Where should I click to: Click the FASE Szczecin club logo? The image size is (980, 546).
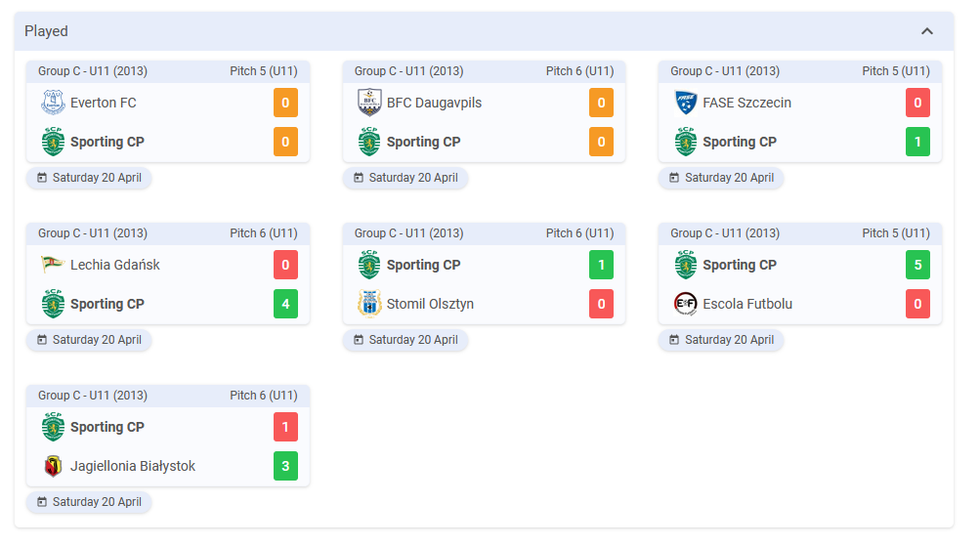(x=686, y=103)
